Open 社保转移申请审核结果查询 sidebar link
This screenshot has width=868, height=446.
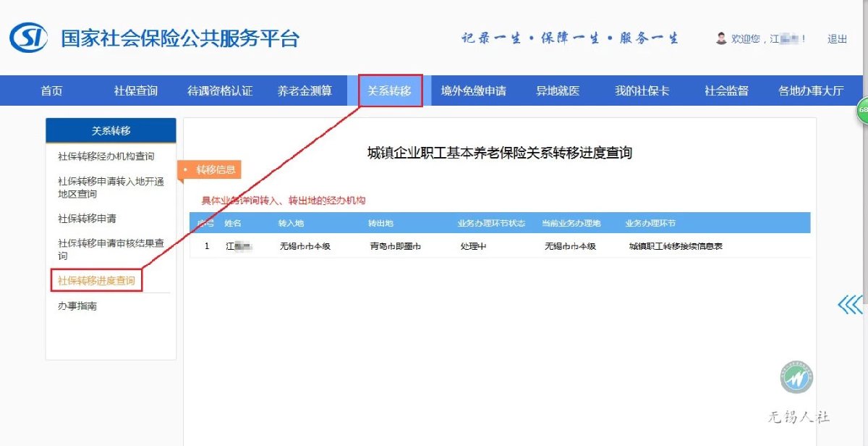(111, 250)
